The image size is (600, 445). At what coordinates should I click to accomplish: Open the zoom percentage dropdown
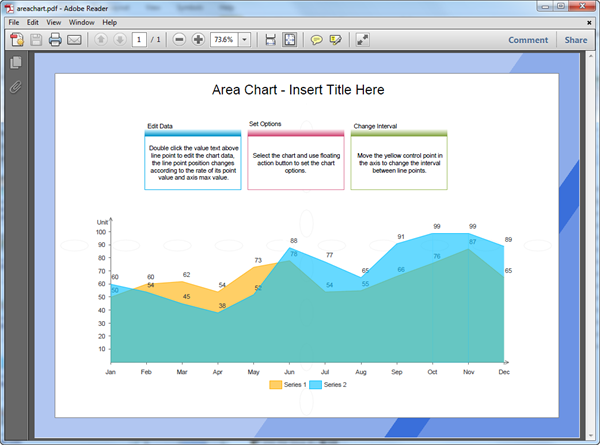click(x=244, y=40)
